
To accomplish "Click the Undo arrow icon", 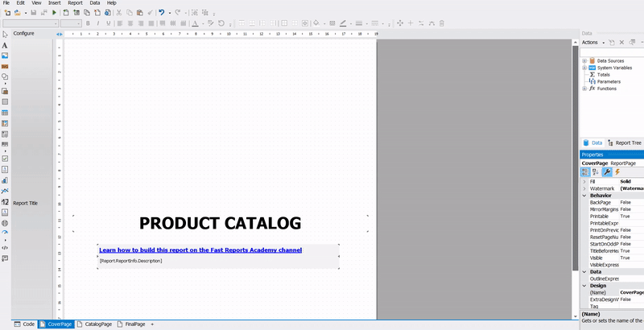I will coord(161,13).
